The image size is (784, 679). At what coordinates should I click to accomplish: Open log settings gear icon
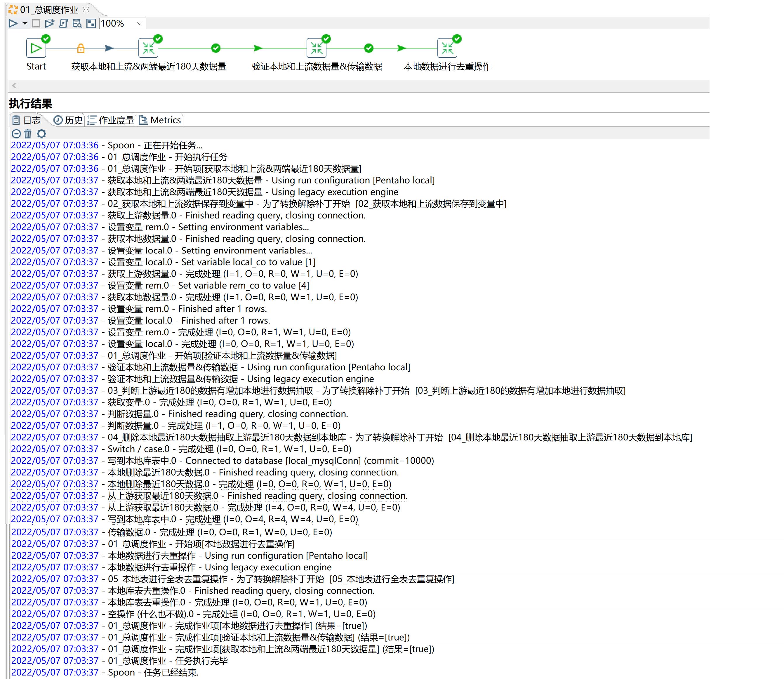coord(41,133)
